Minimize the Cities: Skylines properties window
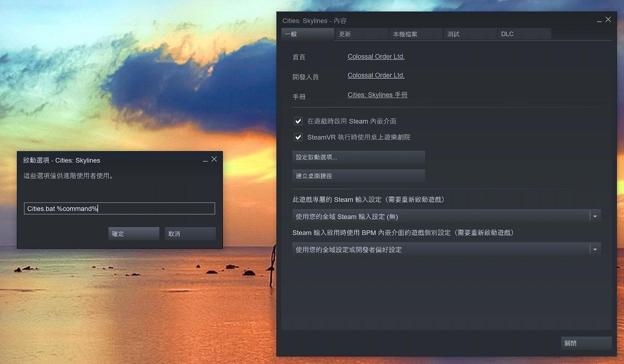 pyautogui.click(x=599, y=21)
